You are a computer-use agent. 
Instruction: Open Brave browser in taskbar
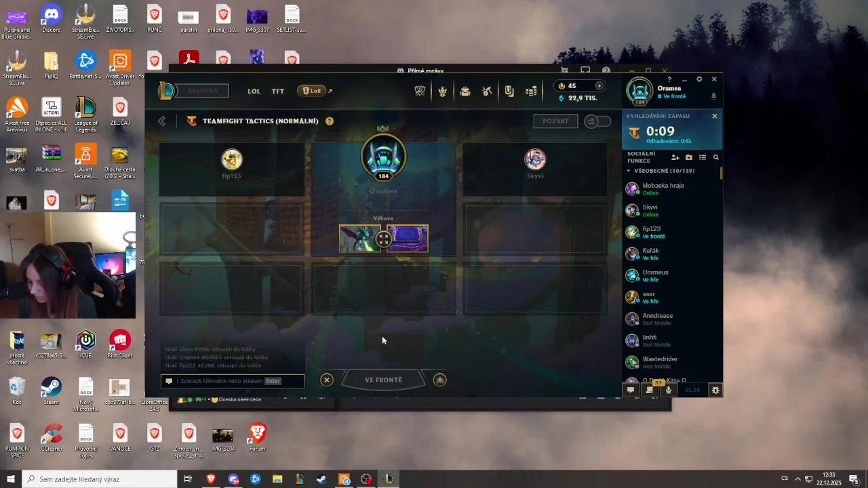click(211, 479)
